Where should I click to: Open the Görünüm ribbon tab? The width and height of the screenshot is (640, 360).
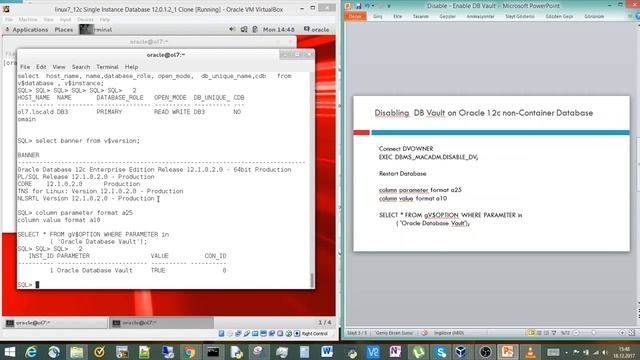(x=594, y=16)
